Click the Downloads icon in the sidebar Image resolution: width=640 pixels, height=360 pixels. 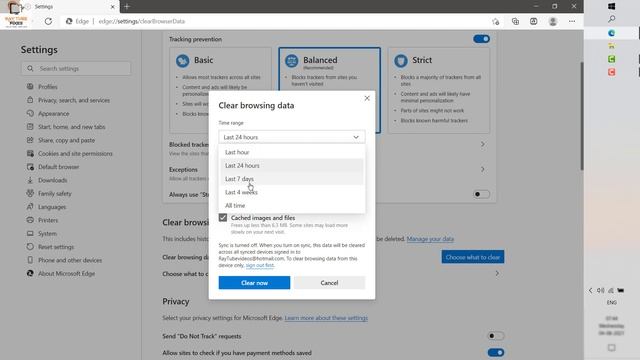30,180
